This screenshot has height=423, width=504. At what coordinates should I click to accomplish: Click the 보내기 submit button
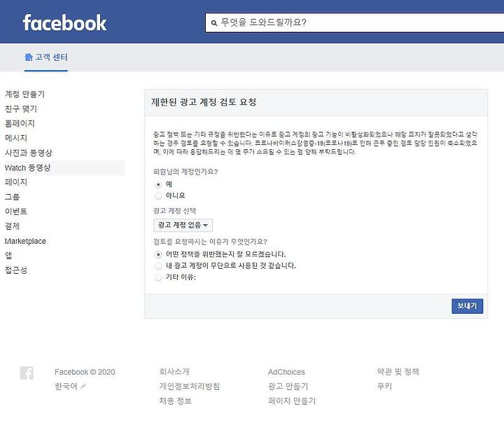467,305
